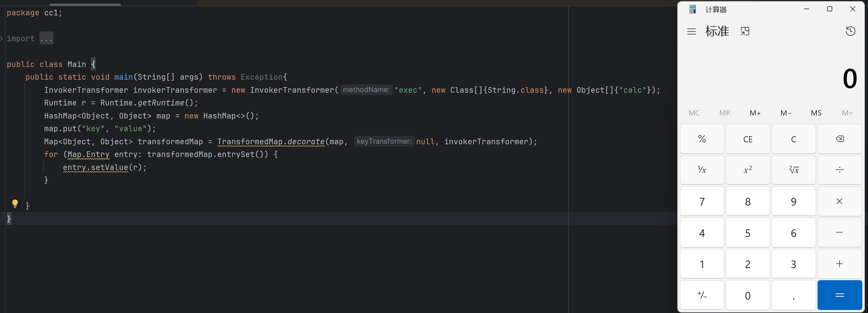The height and width of the screenshot is (313, 868).
Task: Click digit 2 on calculator
Action: [748, 264]
